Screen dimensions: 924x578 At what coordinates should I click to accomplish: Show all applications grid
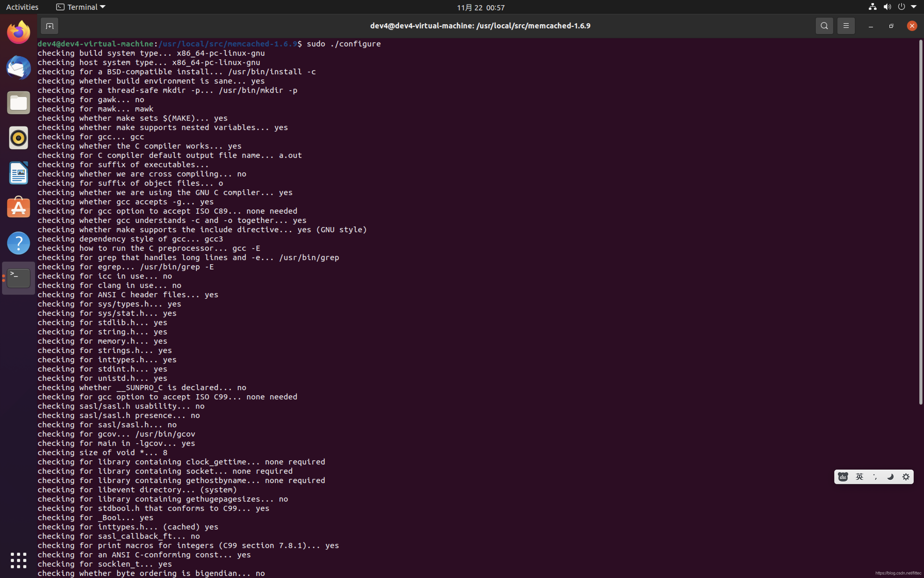pos(18,560)
